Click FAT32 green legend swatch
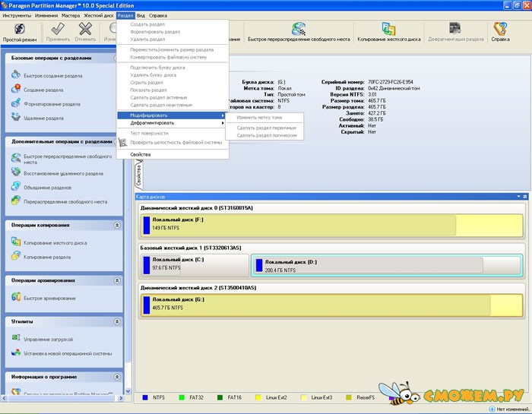 [182, 397]
